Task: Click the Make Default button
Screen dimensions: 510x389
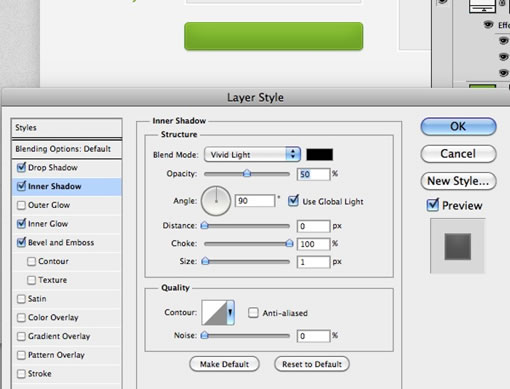Action: coord(224,364)
